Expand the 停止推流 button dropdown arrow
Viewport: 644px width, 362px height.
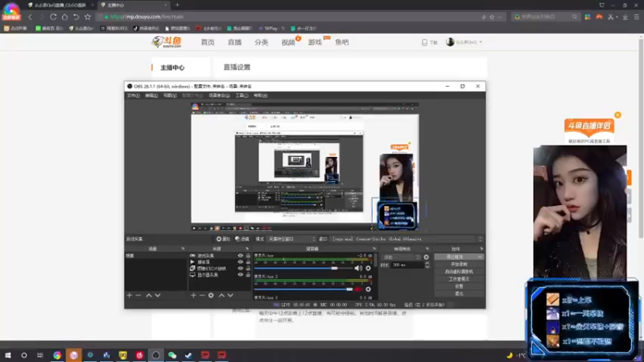(480, 257)
